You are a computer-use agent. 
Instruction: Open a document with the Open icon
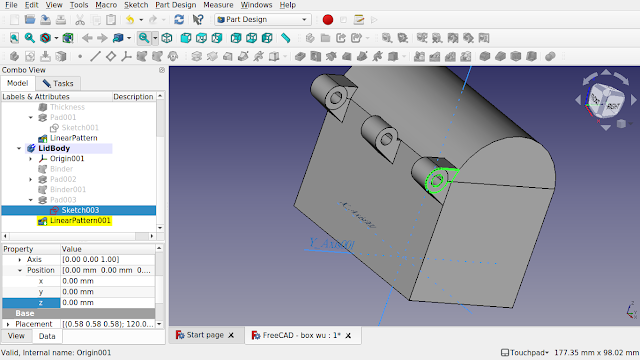(x=30, y=20)
